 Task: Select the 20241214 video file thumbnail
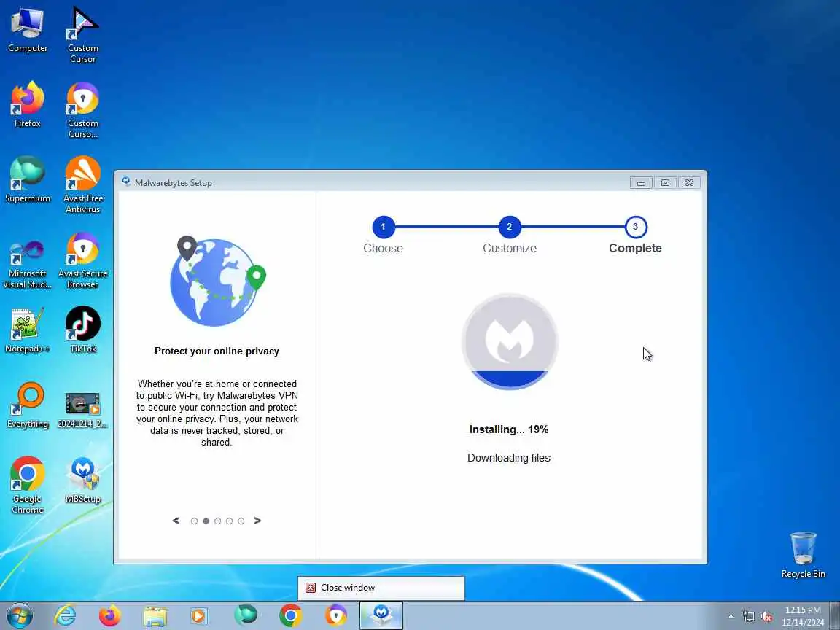[82, 411]
